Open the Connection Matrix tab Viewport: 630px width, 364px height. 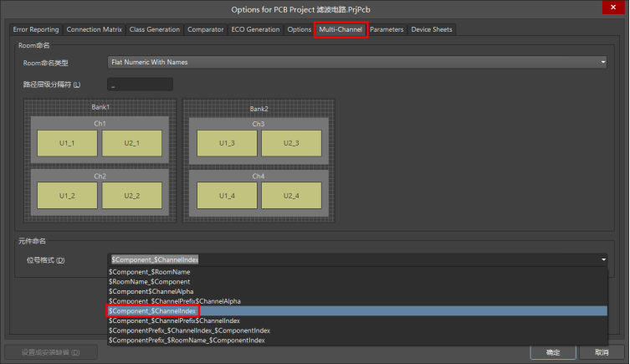click(x=95, y=29)
